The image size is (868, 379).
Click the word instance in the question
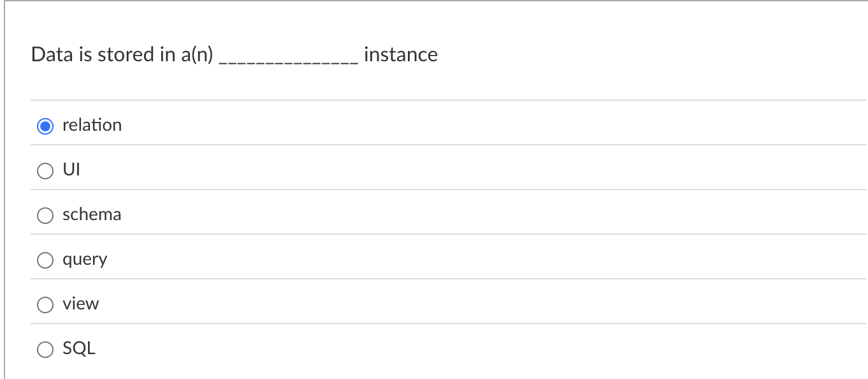click(x=400, y=55)
